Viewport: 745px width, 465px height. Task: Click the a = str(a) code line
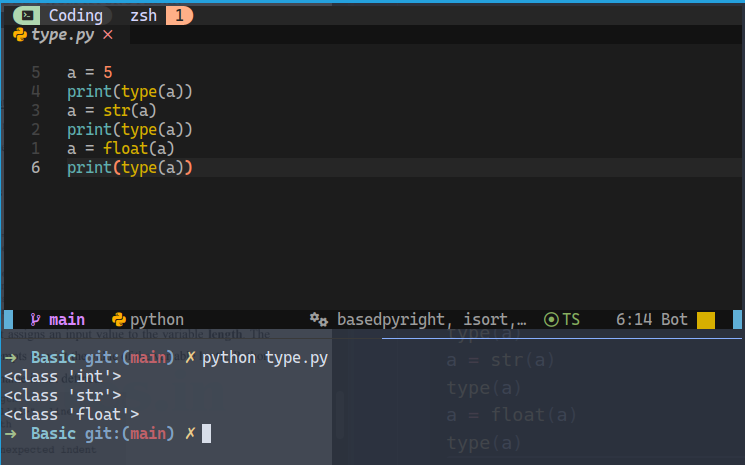[112, 110]
